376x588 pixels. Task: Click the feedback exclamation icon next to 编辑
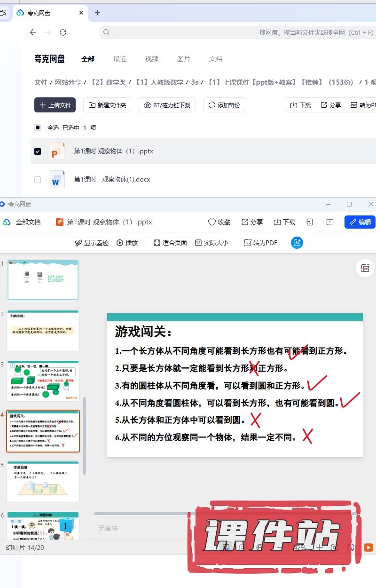(x=330, y=222)
